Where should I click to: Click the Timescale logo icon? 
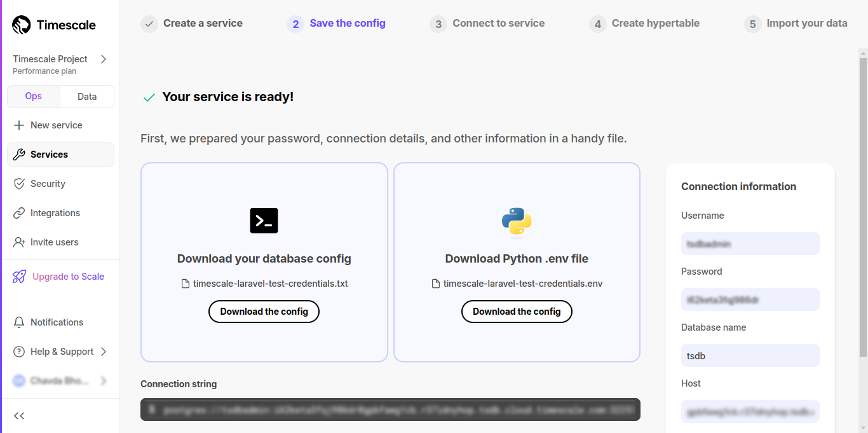tap(22, 25)
